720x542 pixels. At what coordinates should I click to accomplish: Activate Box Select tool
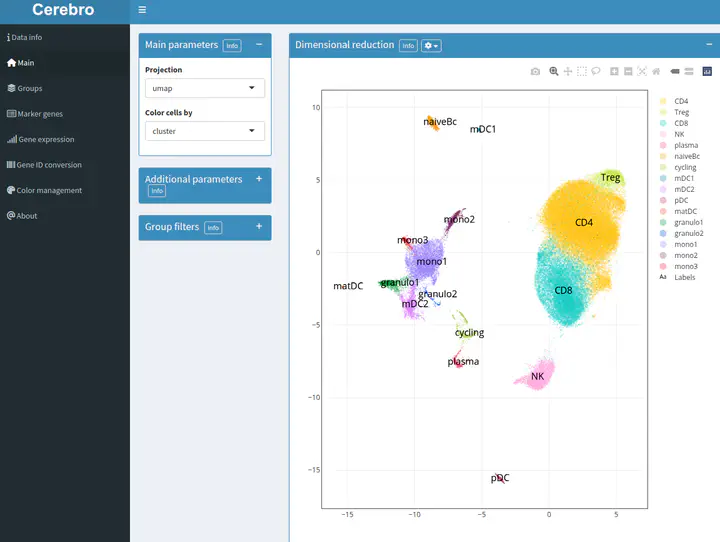(582, 72)
